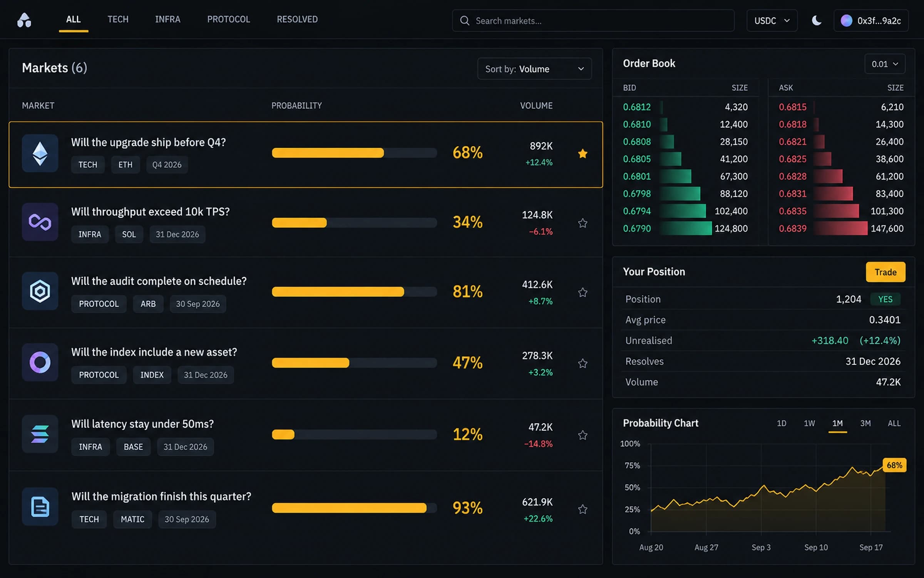Screen dimensions: 924x578
Task: Select the 1W chart range
Action: [809, 423]
